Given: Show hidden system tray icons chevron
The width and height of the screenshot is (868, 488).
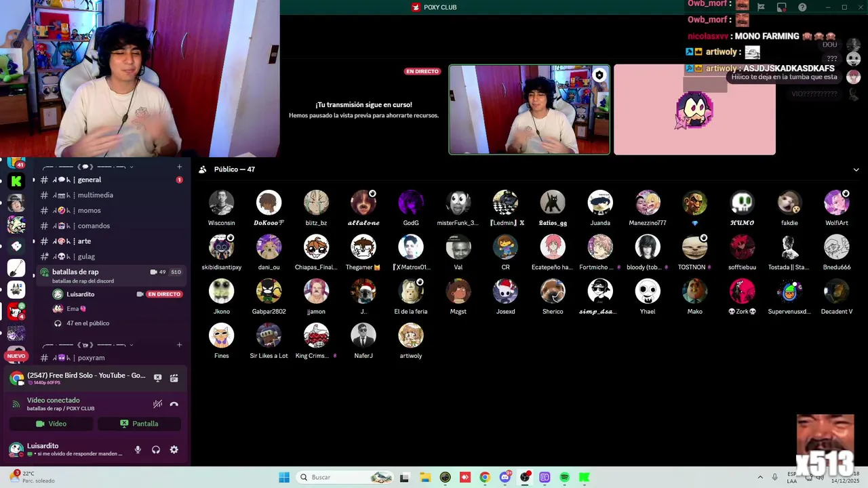Looking at the screenshot, I should pyautogui.click(x=759, y=477).
